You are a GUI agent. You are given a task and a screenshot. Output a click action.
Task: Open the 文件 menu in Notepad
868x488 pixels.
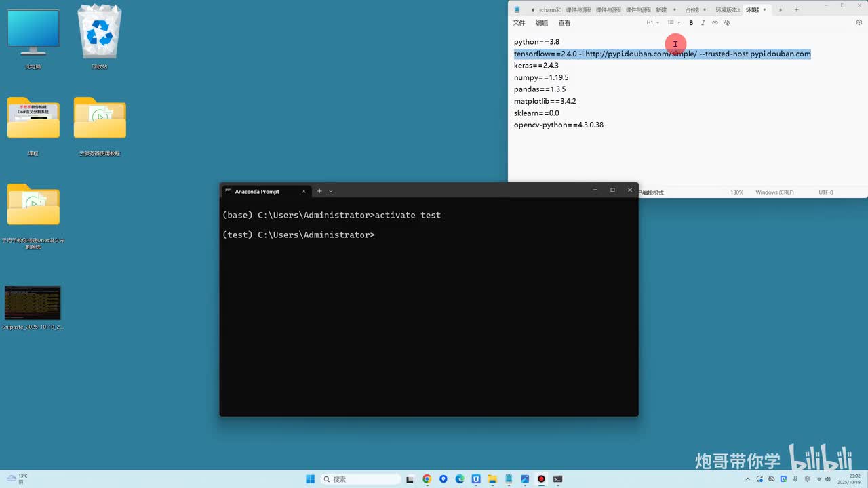(519, 23)
